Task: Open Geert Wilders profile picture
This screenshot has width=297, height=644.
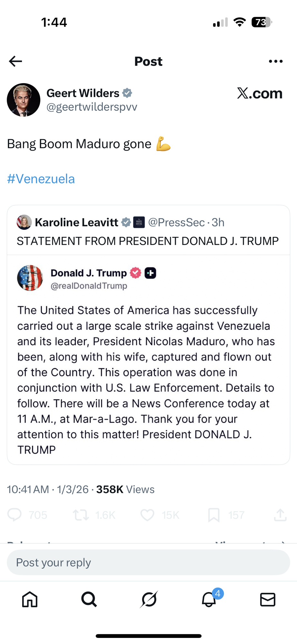Action: point(24,100)
